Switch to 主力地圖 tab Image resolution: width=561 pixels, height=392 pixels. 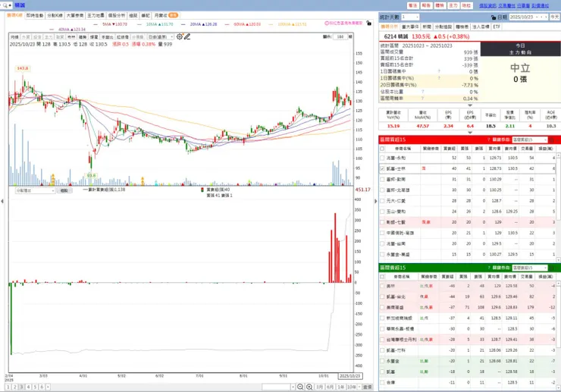[x=96, y=15]
